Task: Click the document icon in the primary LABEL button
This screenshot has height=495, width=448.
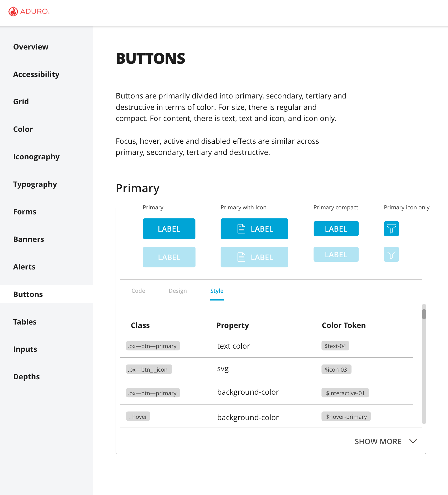Action: [241, 229]
